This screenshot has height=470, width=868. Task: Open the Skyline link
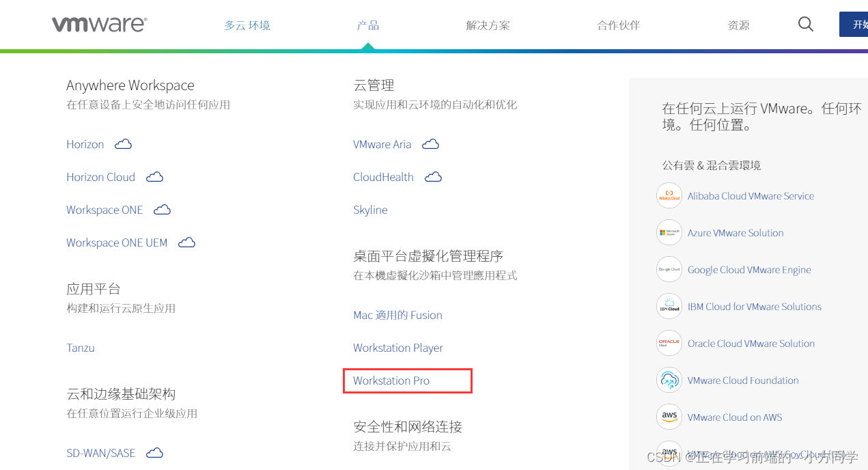coord(370,210)
